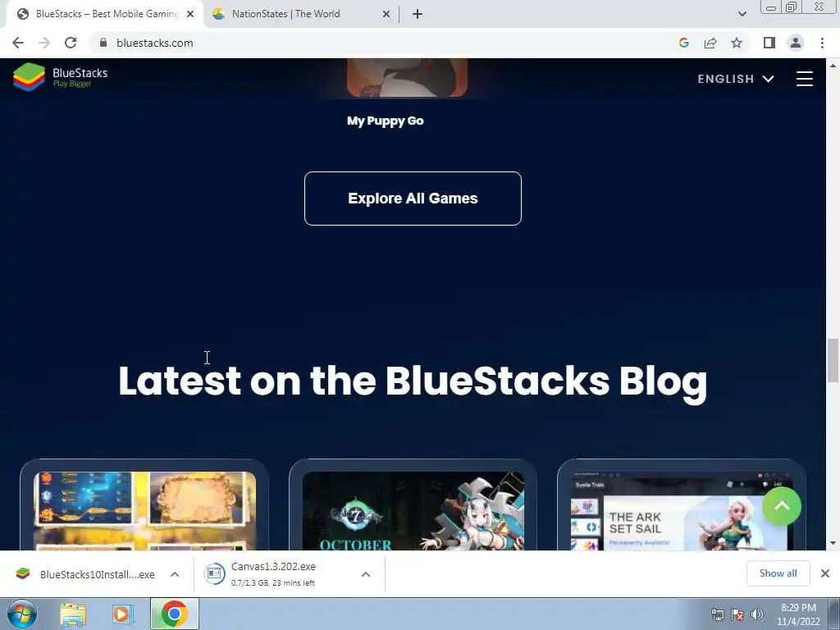The height and width of the screenshot is (630, 840).
Task: Bookmark this tab with star icon
Action: tap(737, 43)
